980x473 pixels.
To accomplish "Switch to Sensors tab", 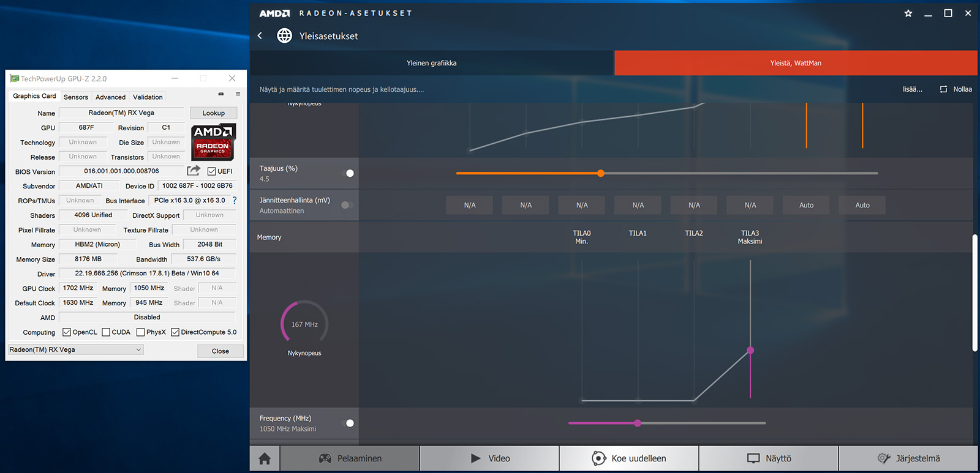I will click(x=76, y=97).
